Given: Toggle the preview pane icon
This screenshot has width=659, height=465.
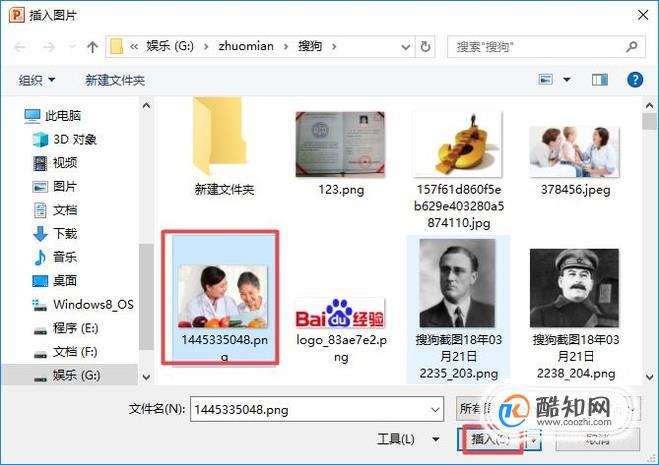Looking at the screenshot, I should click(599, 79).
